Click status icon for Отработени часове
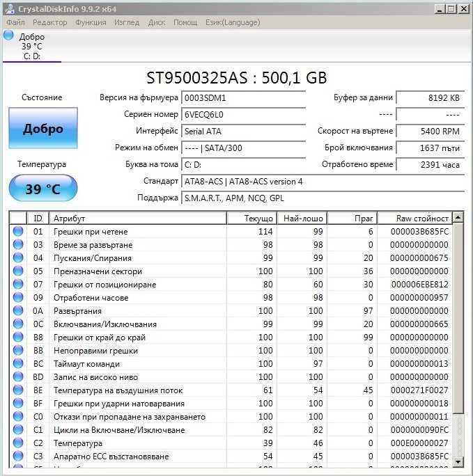This screenshot has height=476, width=473. pyautogui.click(x=18, y=297)
